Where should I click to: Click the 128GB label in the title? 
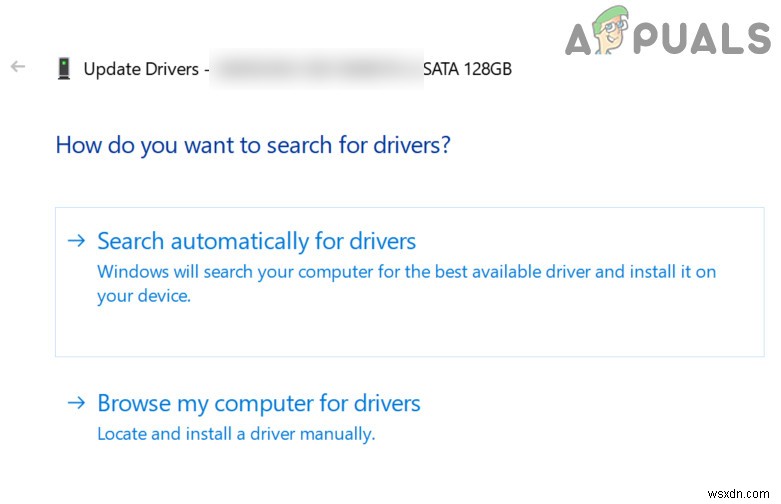pos(490,69)
